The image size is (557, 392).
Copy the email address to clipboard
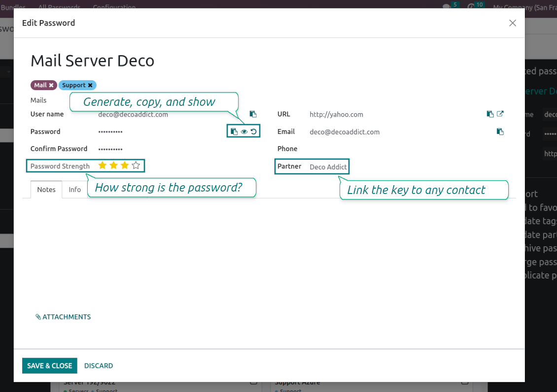[500, 131]
